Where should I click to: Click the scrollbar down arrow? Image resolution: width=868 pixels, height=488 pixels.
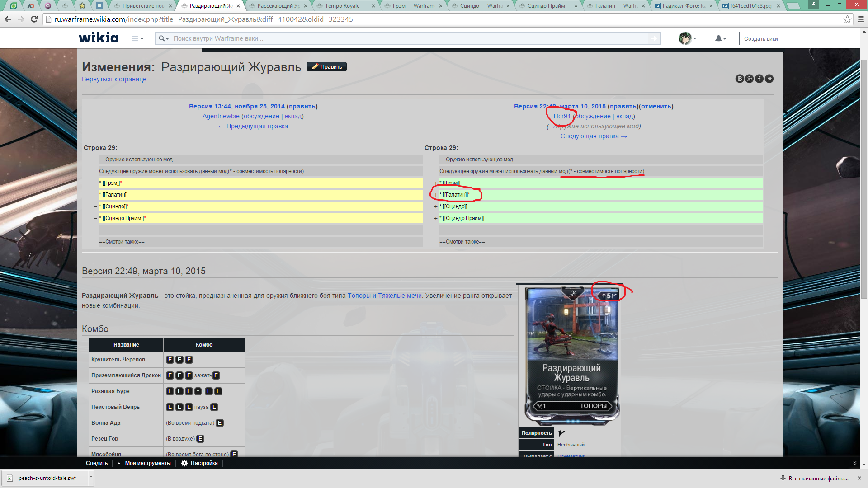point(864,464)
